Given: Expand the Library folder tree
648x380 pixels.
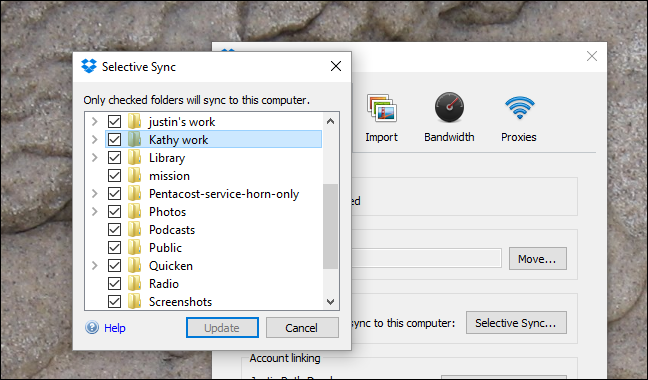Looking at the screenshot, I should click(x=95, y=157).
